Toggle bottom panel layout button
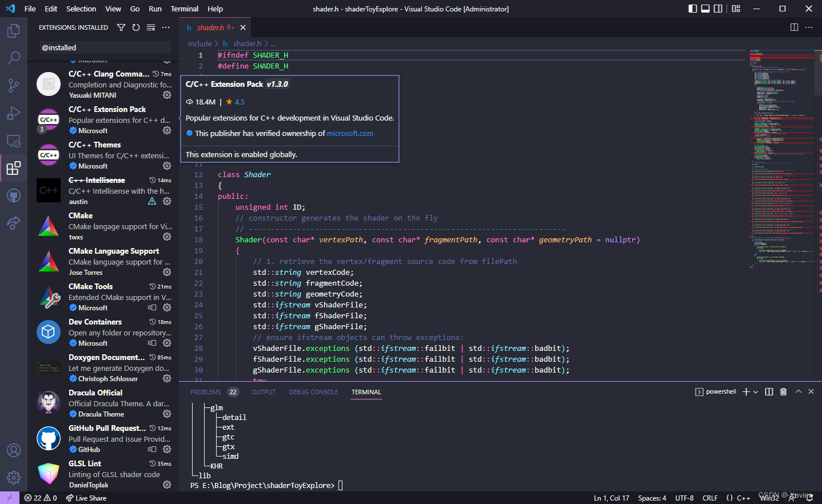822x504 pixels. (x=705, y=9)
